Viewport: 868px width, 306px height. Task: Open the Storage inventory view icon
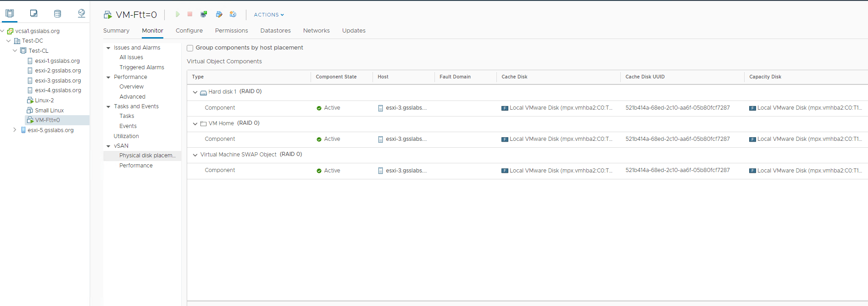click(x=57, y=13)
